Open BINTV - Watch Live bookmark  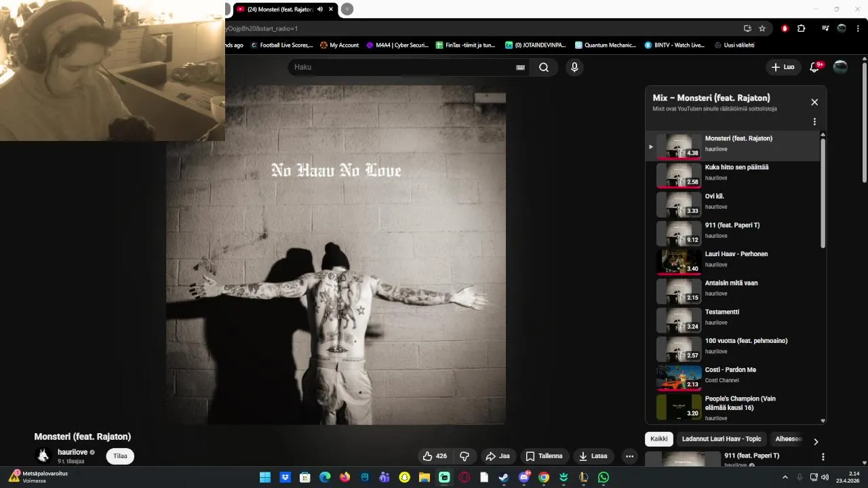point(675,45)
